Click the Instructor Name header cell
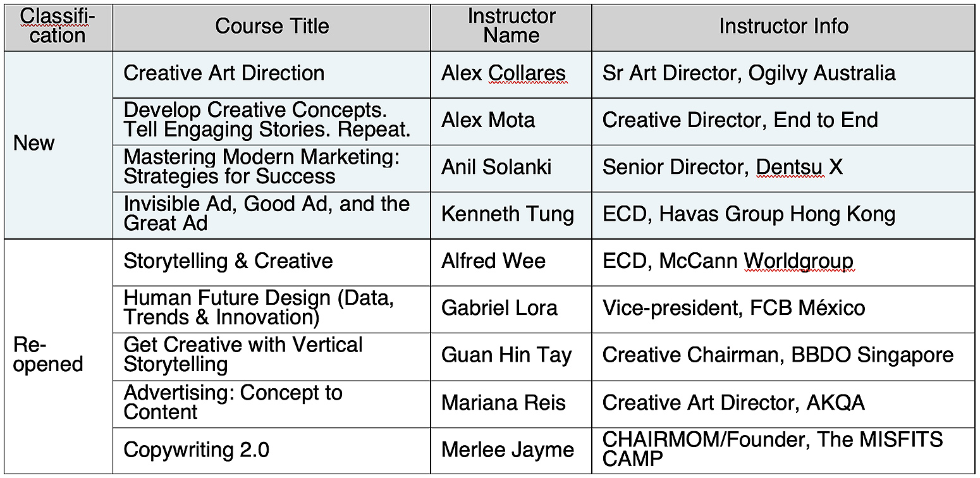The width and height of the screenshot is (980, 478). tap(511, 27)
